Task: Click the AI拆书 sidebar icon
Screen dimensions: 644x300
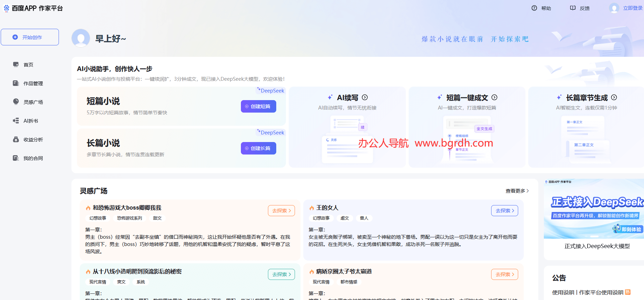Action: pos(16,121)
